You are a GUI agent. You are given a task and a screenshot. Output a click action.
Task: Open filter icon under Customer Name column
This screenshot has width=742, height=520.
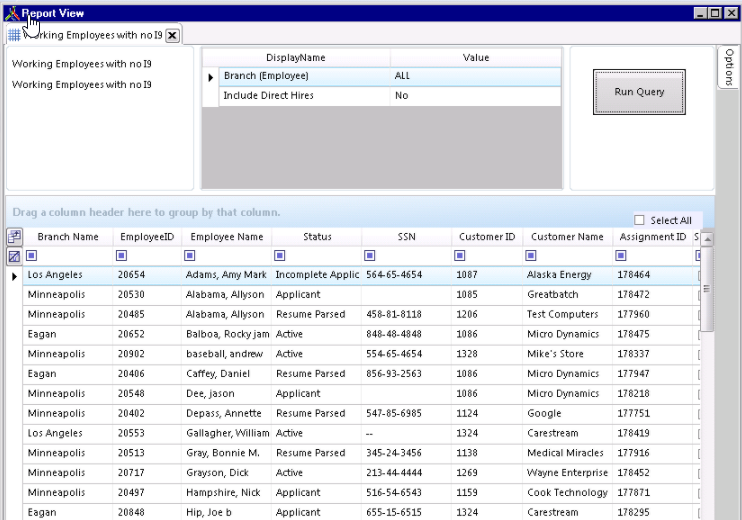click(531, 256)
